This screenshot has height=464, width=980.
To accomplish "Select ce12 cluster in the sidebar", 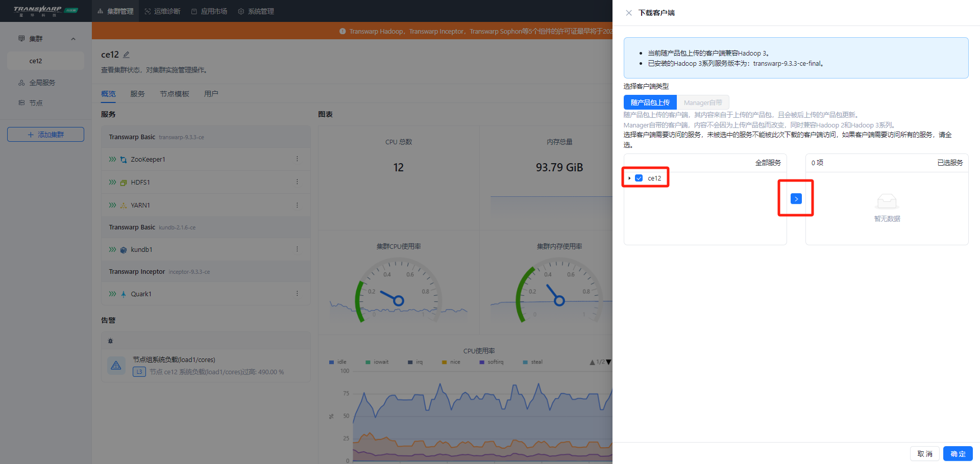I will click(45, 61).
